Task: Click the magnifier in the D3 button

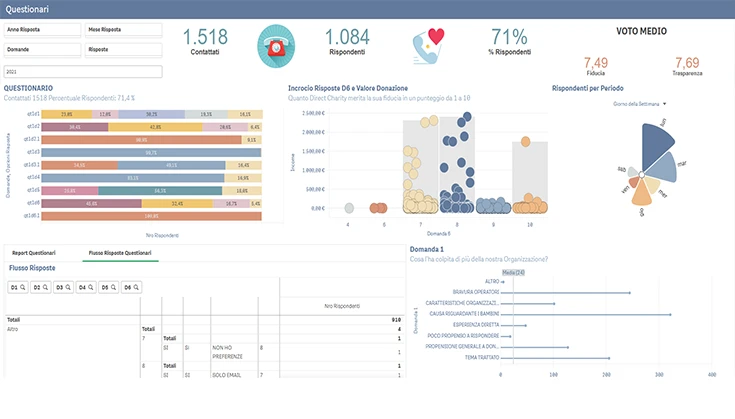Action: (68, 287)
